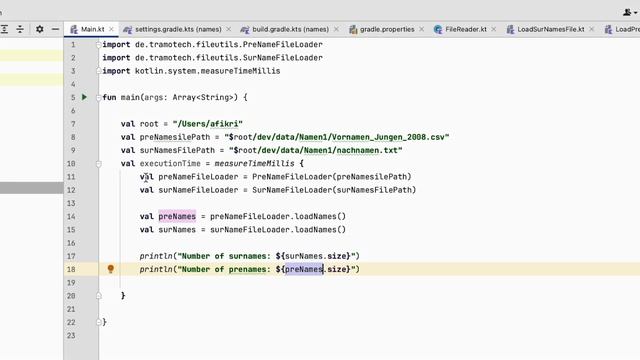Viewport: 640px width, 360px height.
Task: Click Array<String> parameter type on line 5
Action: tap(203, 98)
